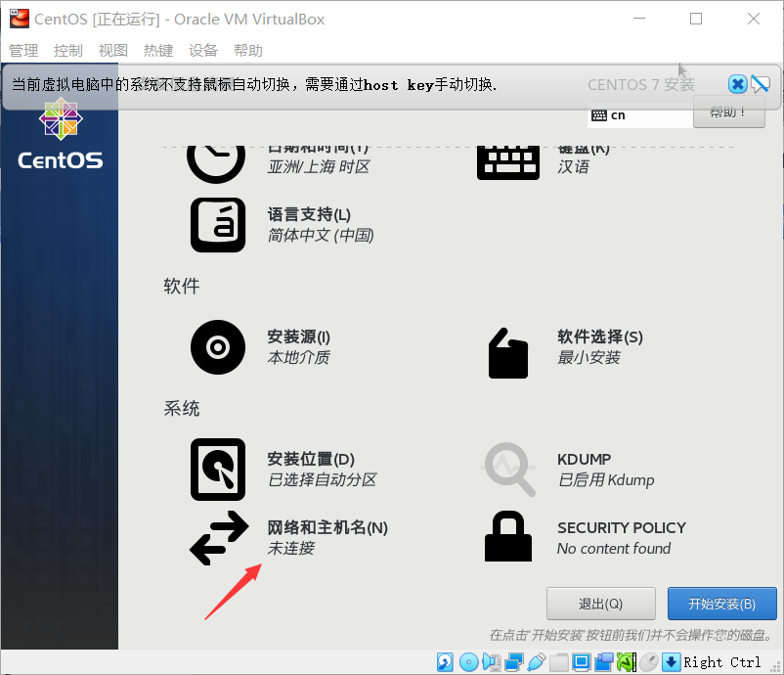784x675 pixels.
Task: Open the 帮助 menu
Action: [x=248, y=51]
